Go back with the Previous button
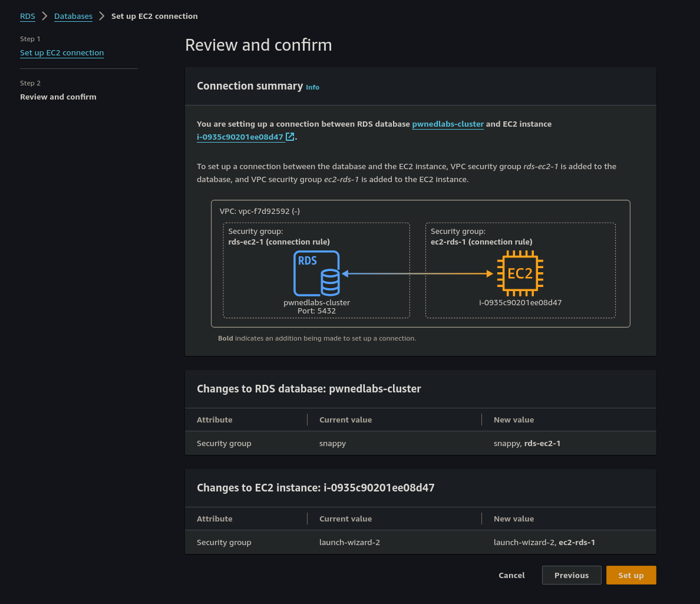The height and width of the screenshot is (604, 700). click(572, 575)
